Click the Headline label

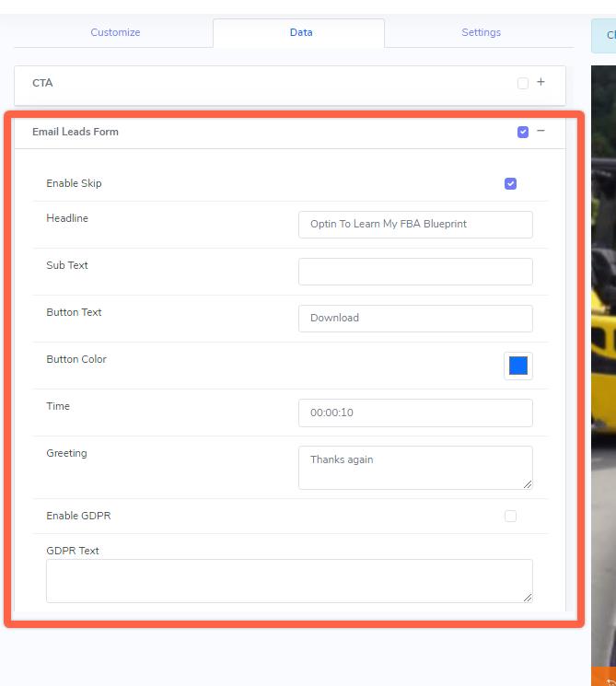[x=67, y=218]
